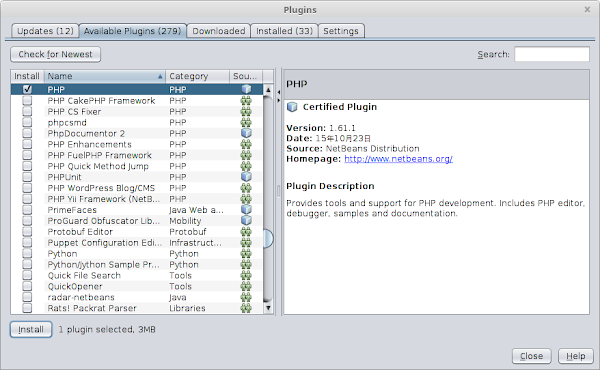Open the Available Plugins (279) tab
Screen dimensions: 600x370
132,31
